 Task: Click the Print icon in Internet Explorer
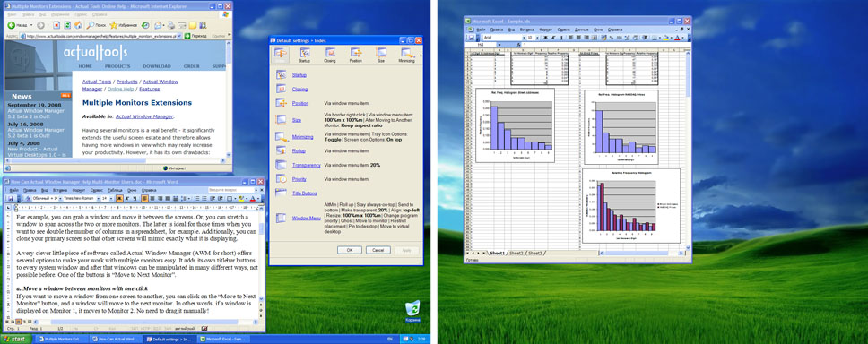pos(171,25)
